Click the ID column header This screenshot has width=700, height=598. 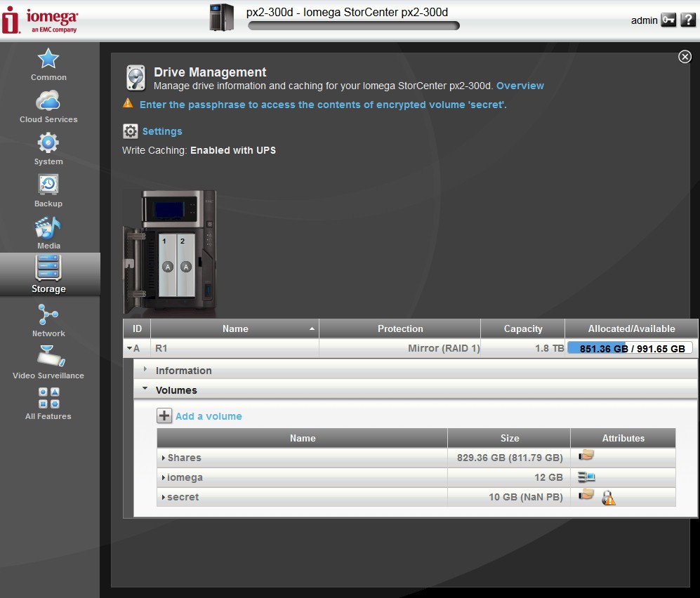(137, 328)
